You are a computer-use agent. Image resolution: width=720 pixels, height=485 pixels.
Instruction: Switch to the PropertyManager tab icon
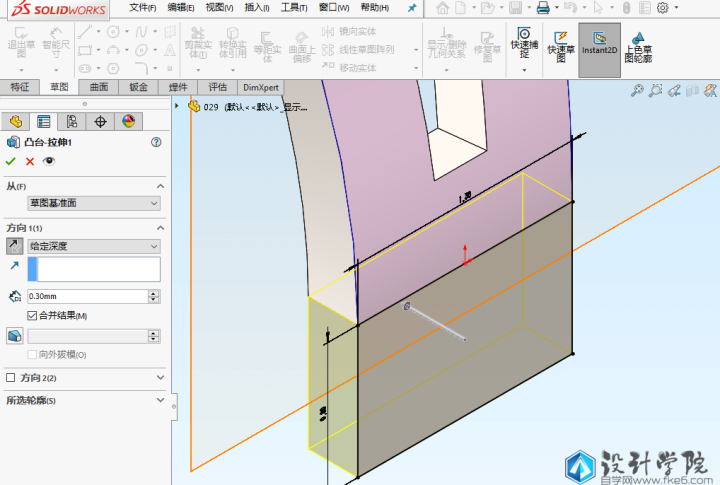pos(43,122)
